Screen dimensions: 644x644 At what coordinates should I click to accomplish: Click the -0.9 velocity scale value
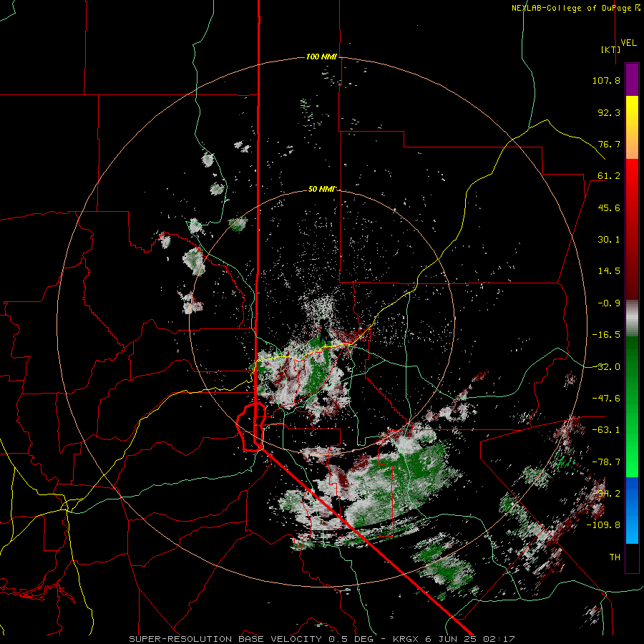point(609,303)
